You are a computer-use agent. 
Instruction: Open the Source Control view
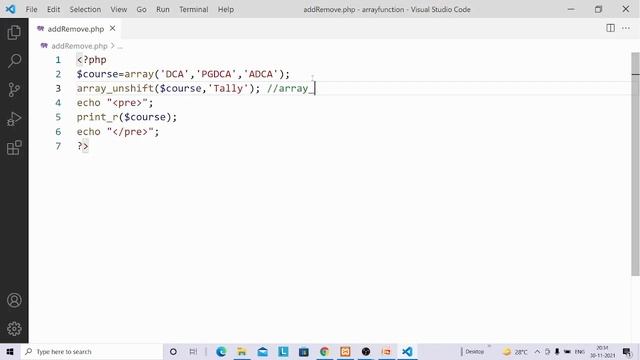point(14,90)
